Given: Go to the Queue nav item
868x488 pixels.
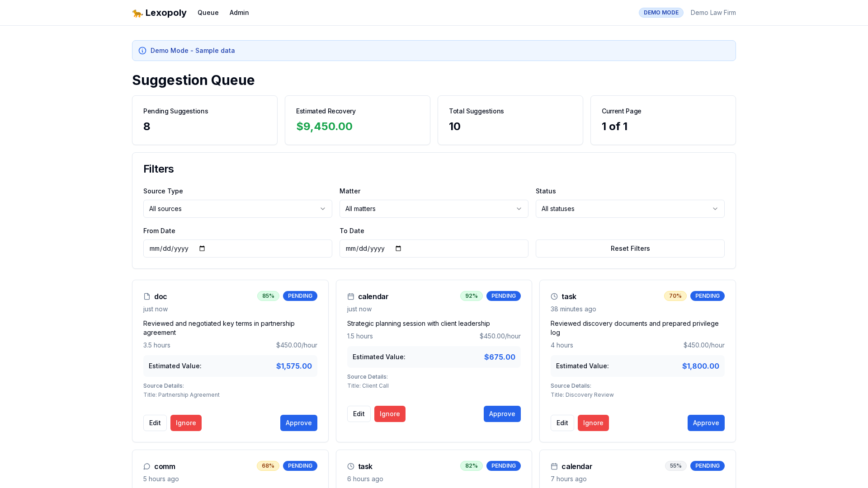Looking at the screenshot, I should (208, 13).
